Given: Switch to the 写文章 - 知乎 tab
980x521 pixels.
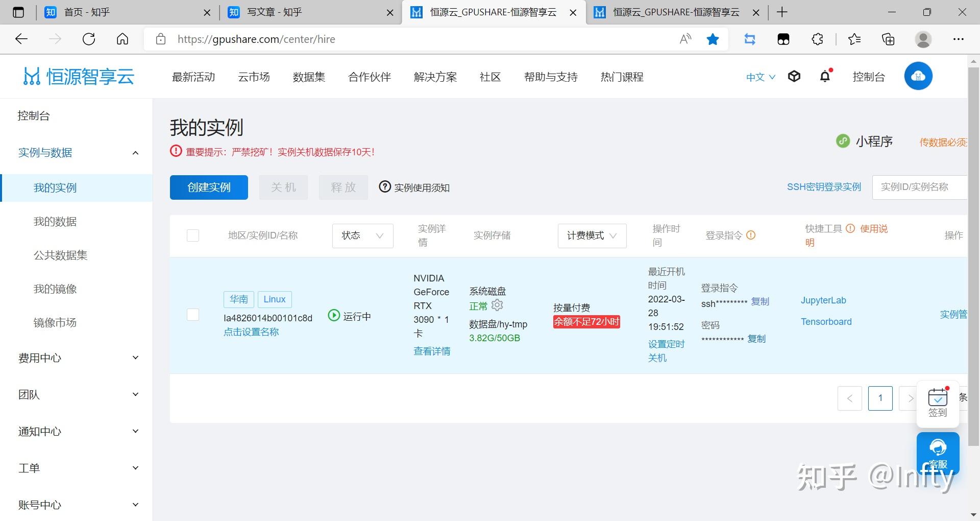Looking at the screenshot, I should pyautogui.click(x=311, y=12).
